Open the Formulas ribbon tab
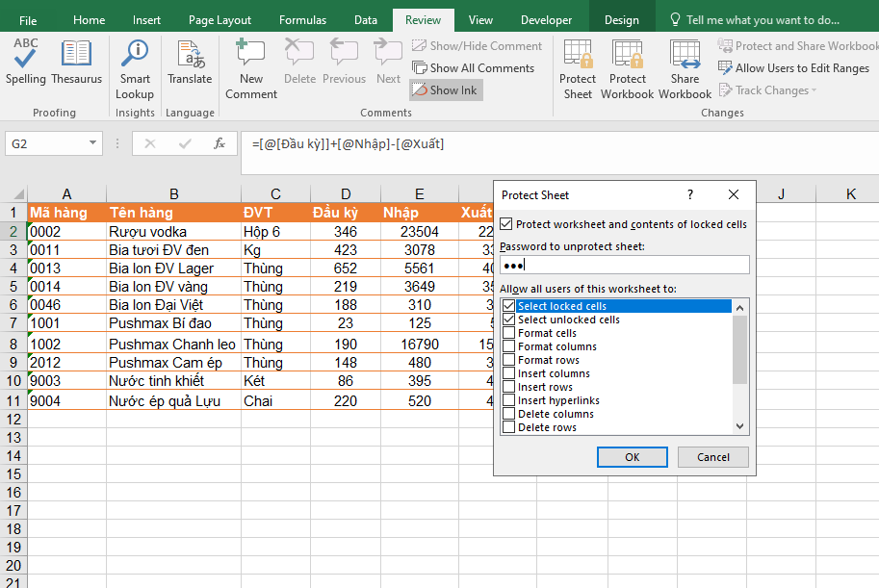This screenshot has width=879, height=588. [302, 20]
